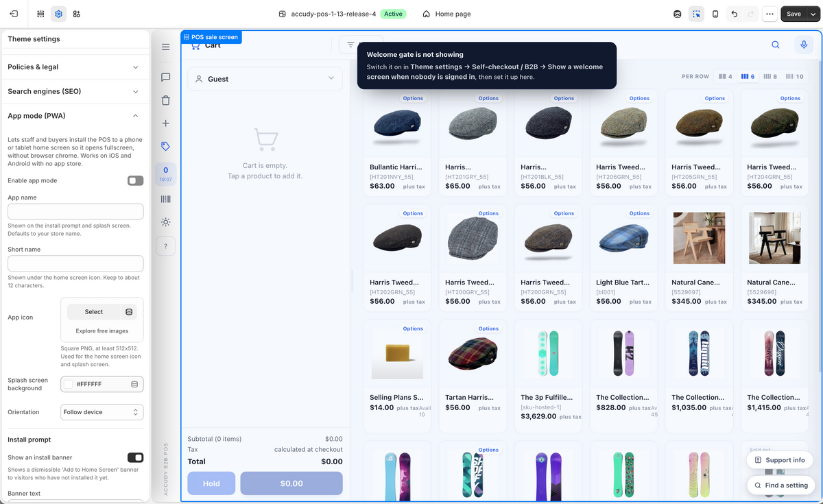Viewport: 823px width, 504px height.
Task: Click The Collection snowboard priced $828.00
Action: [623, 376]
